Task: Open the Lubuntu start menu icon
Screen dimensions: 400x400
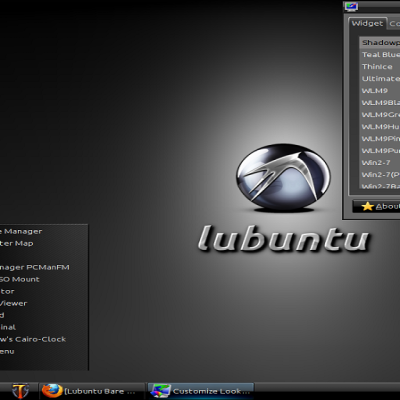Action: [x=20, y=391]
